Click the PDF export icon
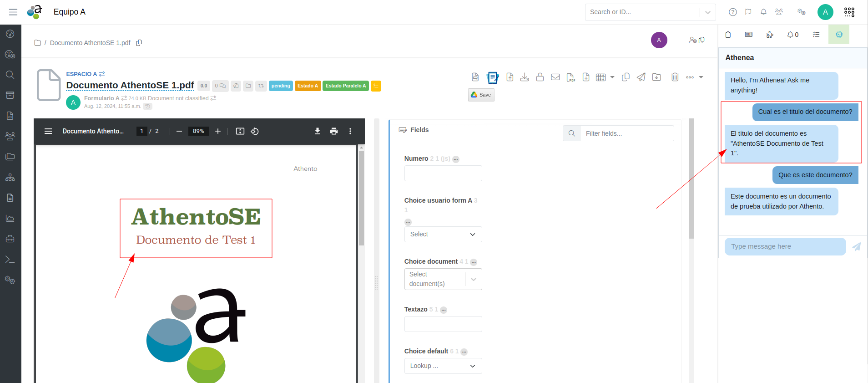 570,77
